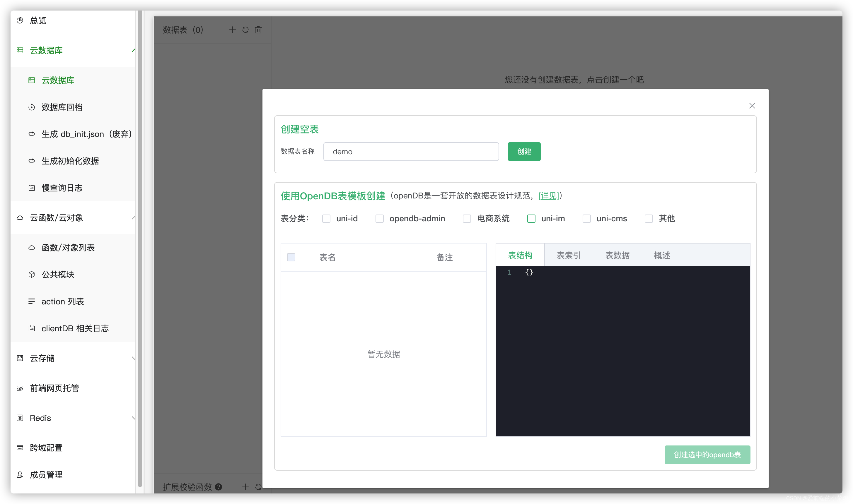Toggle select-all checkbox in 表名 header

291,257
